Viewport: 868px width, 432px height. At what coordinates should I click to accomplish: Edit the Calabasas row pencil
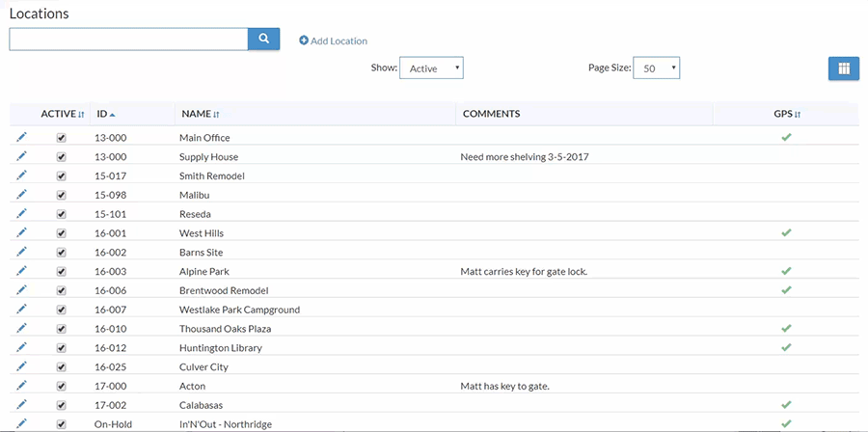coord(21,405)
